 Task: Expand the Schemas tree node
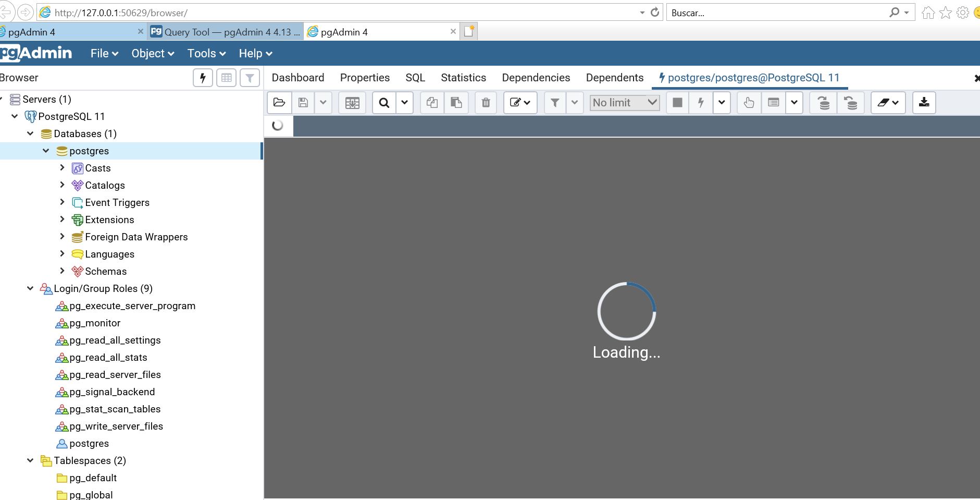tap(62, 271)
